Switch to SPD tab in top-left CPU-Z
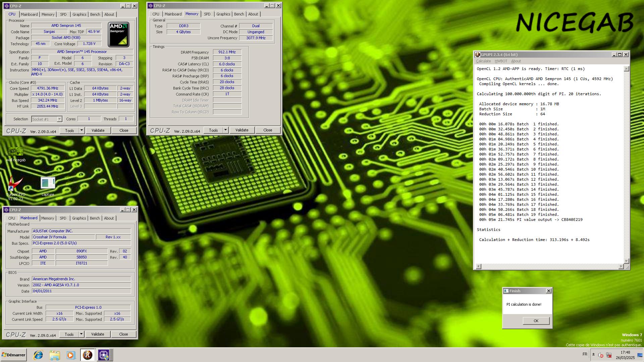Image resolution: width=644 pixels, height=362 pixels. click(63, 14)
